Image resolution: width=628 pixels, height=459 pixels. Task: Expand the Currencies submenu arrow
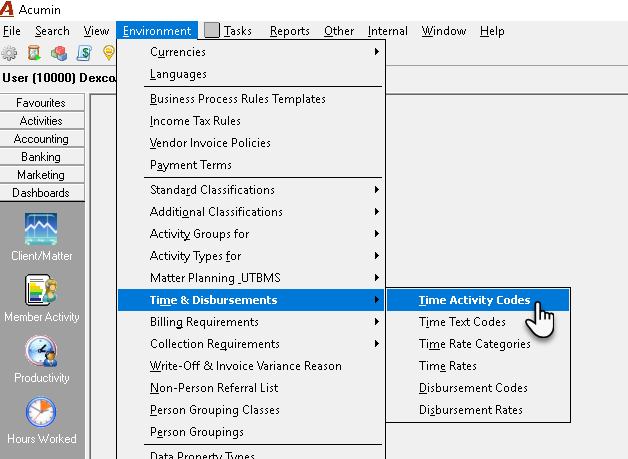point(376,52)
